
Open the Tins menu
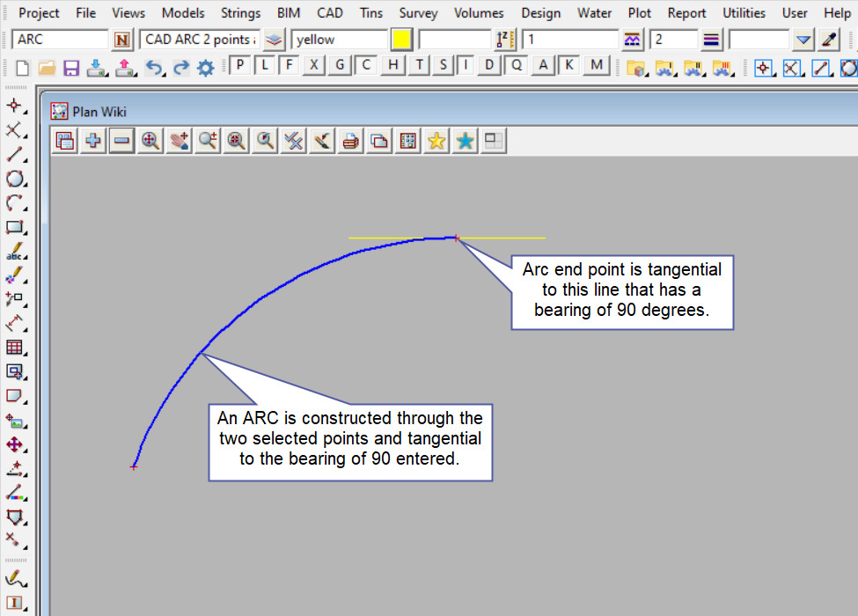[371, 12]
